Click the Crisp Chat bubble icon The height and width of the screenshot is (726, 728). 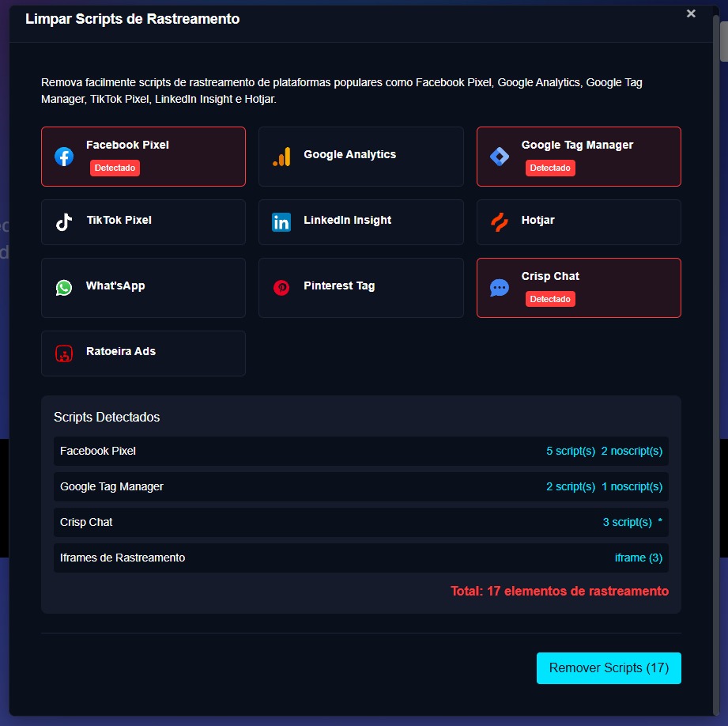coord(500,288)
